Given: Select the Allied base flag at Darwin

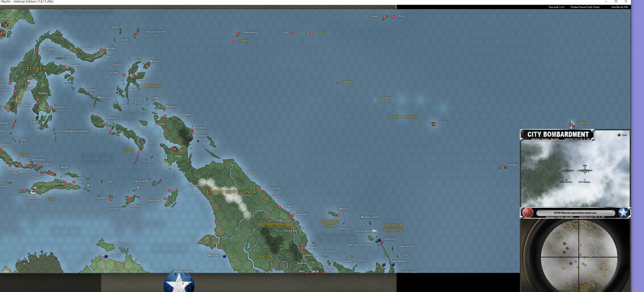Looking at the screenshot, I should pyautogui.click(x=106, y=256).
